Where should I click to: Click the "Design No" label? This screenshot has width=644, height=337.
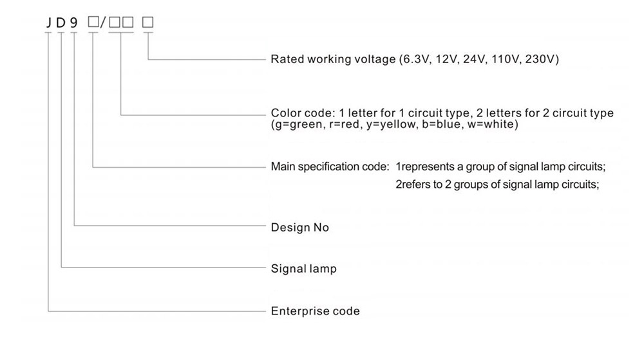(x=299, y=227)
